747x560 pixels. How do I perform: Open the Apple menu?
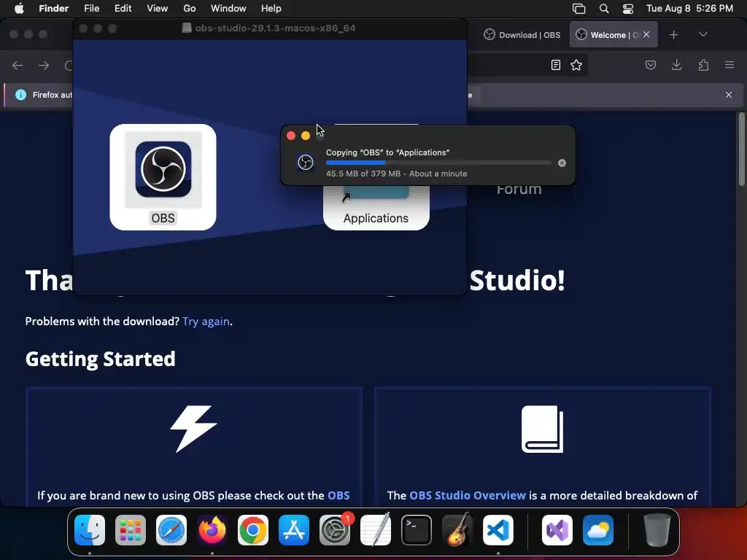pyautogui.click(x=19, y=9)
